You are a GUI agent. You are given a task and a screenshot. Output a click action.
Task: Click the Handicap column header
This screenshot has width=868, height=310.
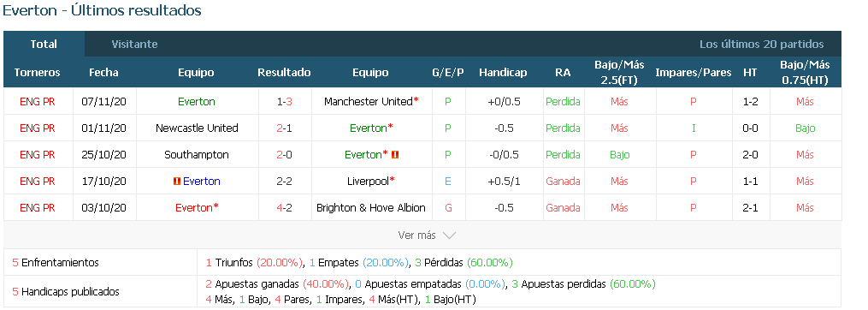pos(503,73)
